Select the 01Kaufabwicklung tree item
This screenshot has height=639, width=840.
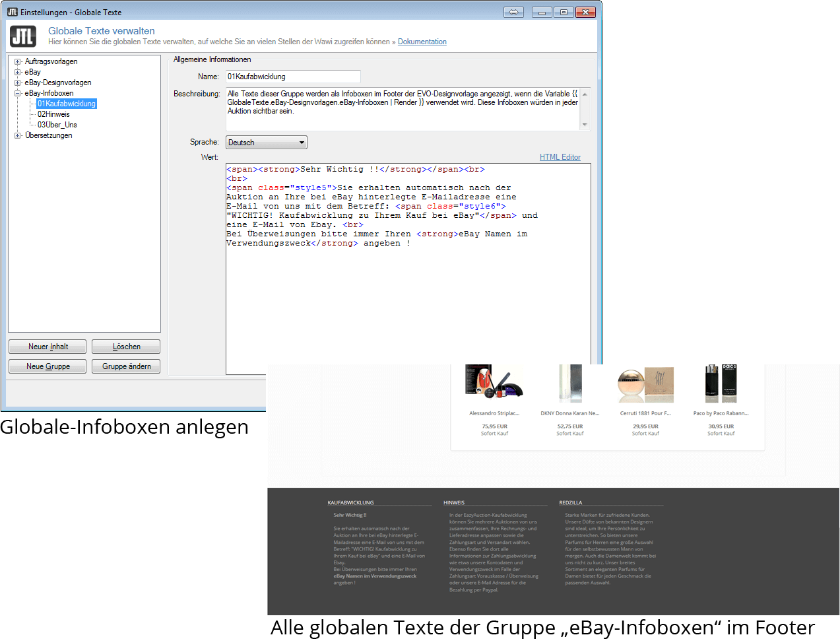67,104
